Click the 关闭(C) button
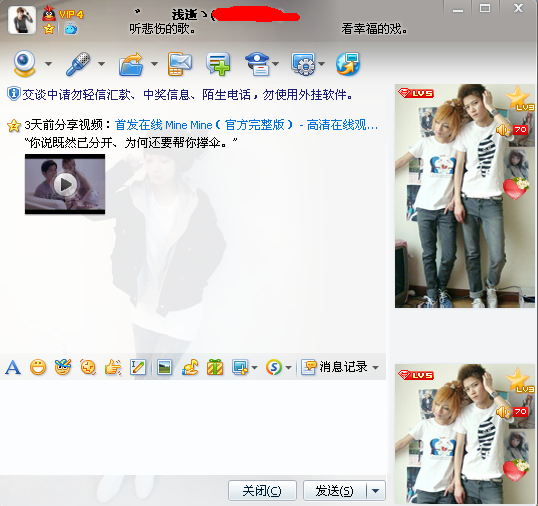538x506 pixels. [x=262, y=491]
